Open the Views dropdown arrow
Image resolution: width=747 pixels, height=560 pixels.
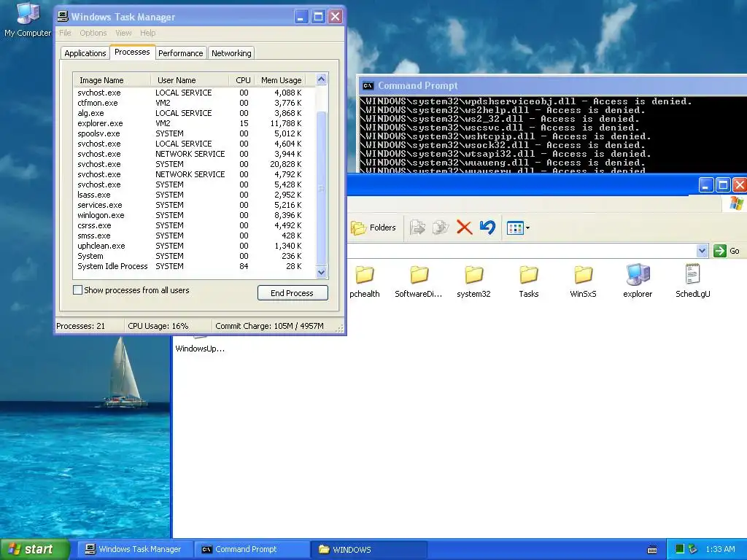pos(528,228)
